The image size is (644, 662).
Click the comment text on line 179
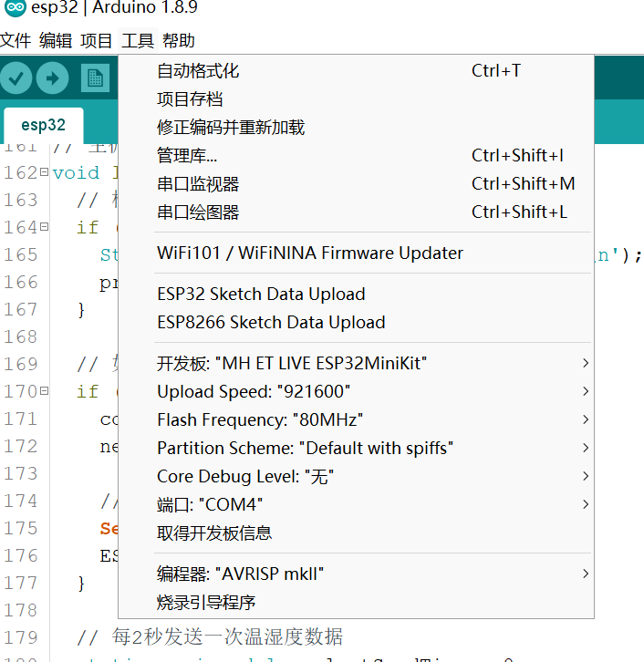[210, 637]
